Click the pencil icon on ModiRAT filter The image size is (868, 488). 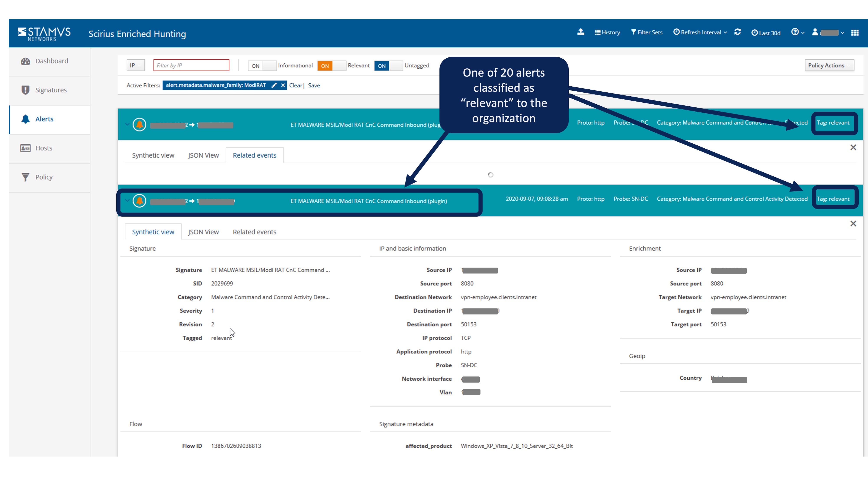[x=274, y=85]
